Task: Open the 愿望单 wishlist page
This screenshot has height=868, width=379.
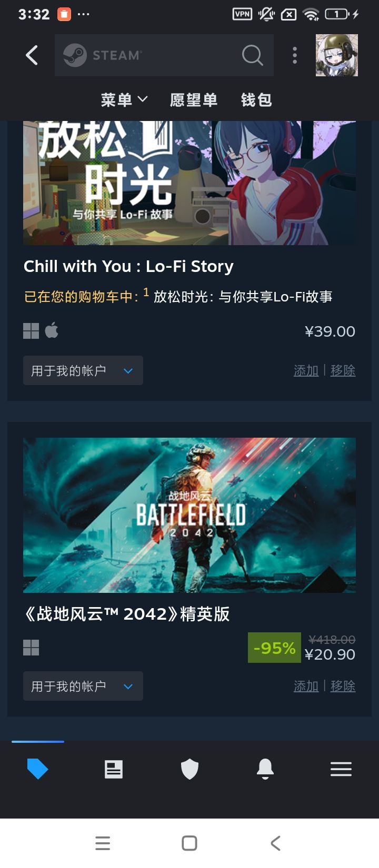Action: tap(194, 99)
